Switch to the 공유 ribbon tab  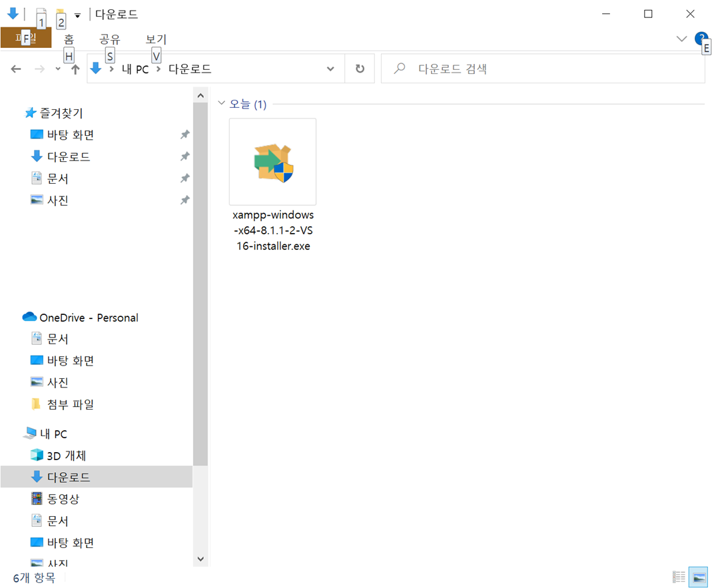(x=109, y=39)
